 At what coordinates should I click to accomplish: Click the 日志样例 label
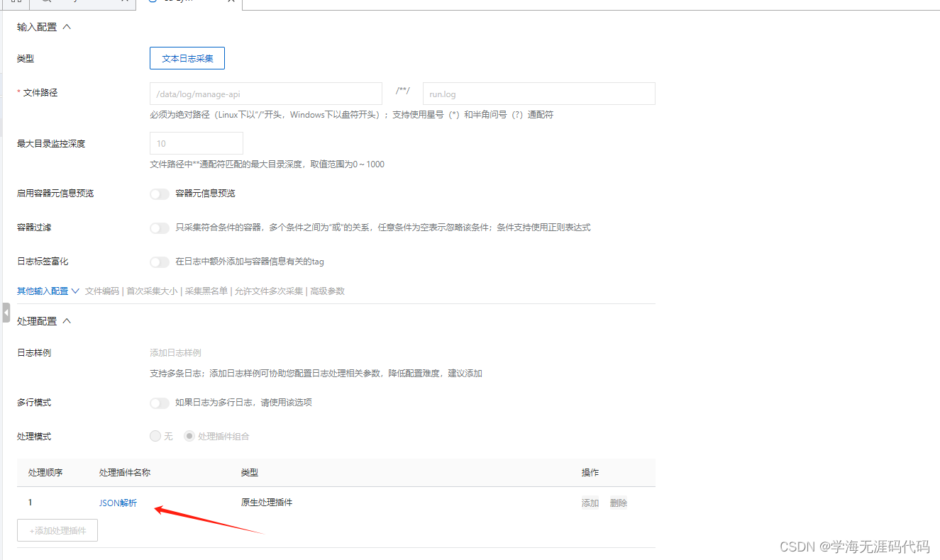coord(34,353)
